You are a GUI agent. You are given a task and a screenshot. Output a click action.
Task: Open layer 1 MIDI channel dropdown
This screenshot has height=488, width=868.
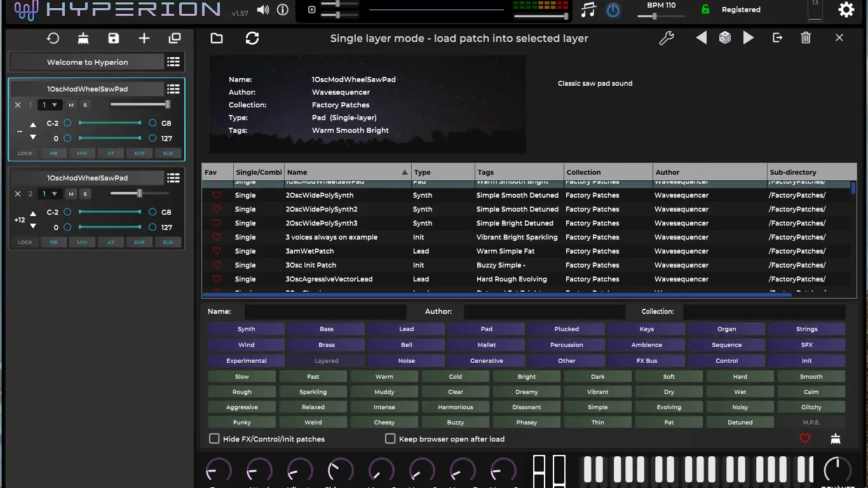point(50,105)
